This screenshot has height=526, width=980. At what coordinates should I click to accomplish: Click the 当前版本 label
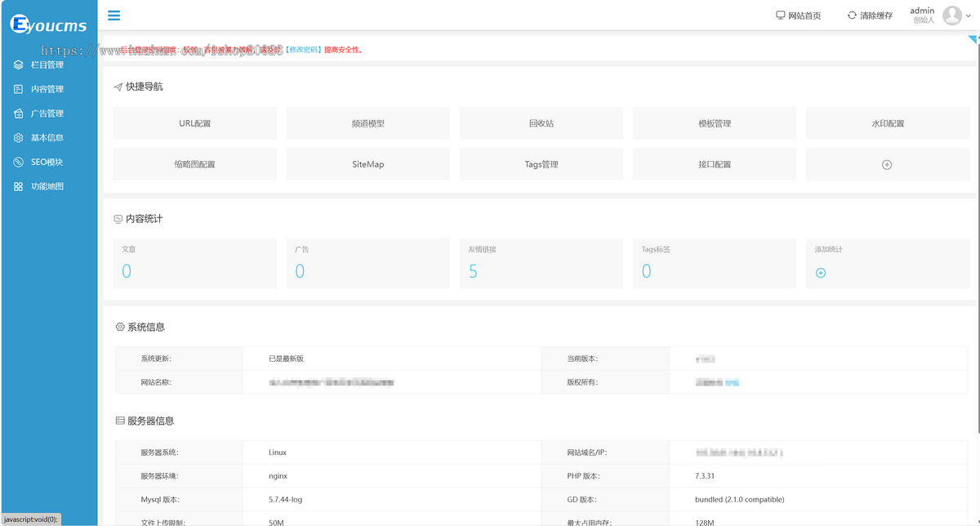[582, 359]
